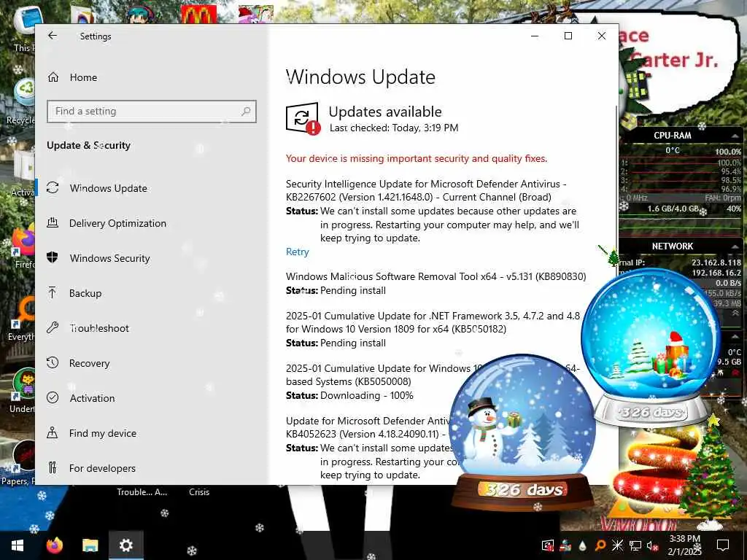The image size is (747, 560).
Task: Open Delivery Optimization settings
Action: [x=117, y=223]
